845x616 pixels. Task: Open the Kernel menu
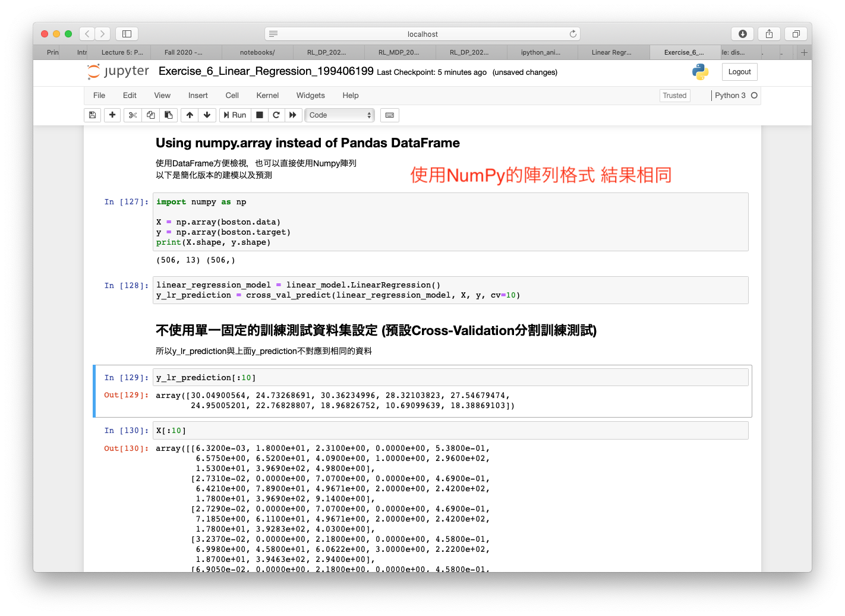(267, 96)
